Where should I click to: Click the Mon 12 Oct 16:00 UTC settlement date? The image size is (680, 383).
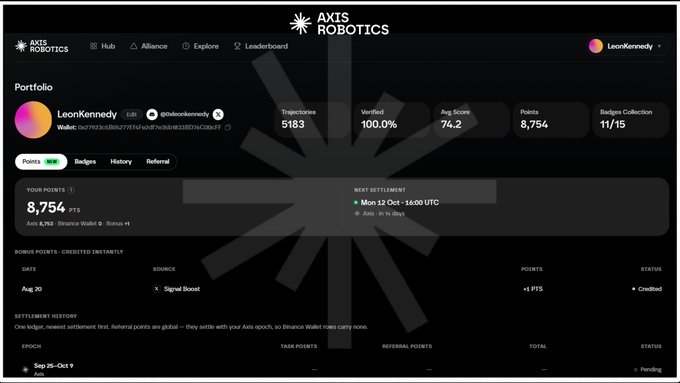click(x=400, y=203)
